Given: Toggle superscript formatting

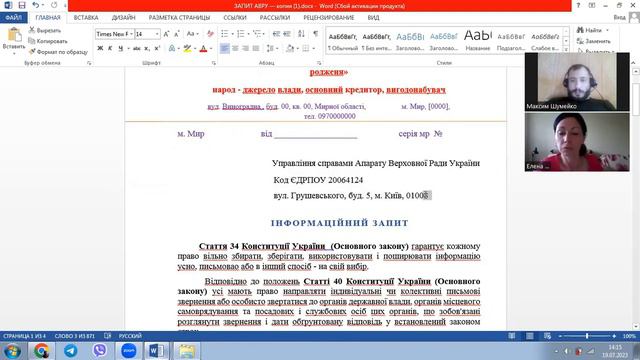Looking at the screenshot, I should pyautogui.click(x=157, y=49).
